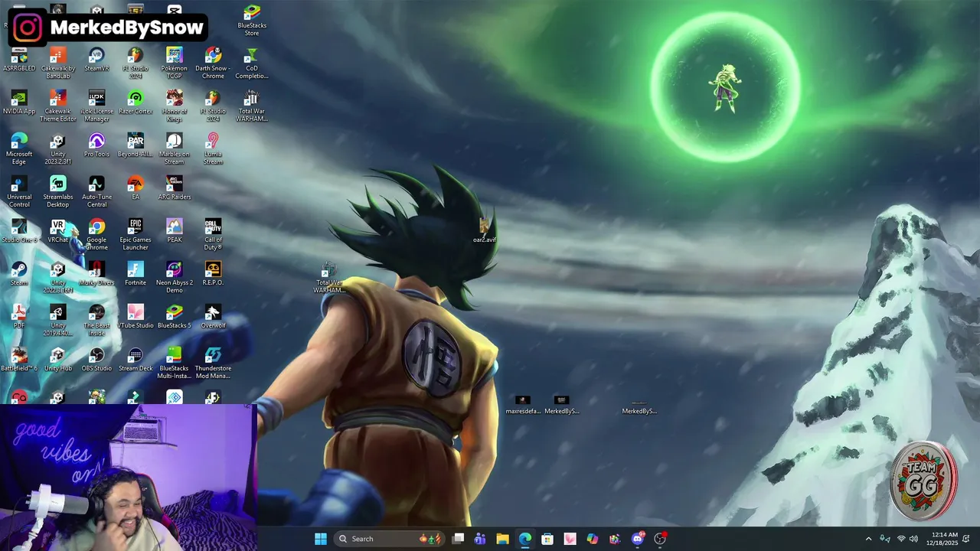This screenshot has height=551, width=980.
Task: Open the BlueStacks Store desktop shortcut
Action: coord(252,21)
